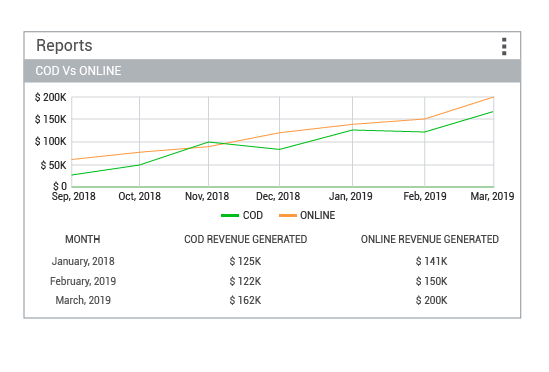Click the orange ONLINE legend swatch
The width and height of the screenshot is (549, 372).
click(288, 215)
